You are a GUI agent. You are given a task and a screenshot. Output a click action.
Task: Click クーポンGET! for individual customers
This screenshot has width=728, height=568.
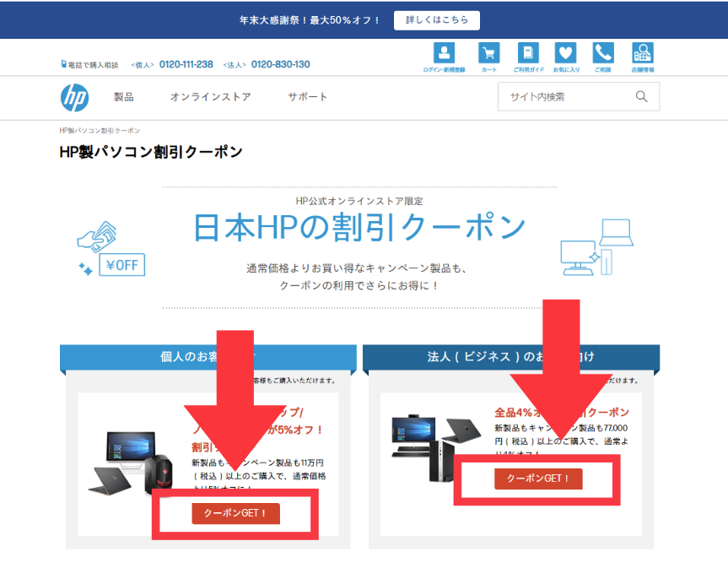pyautogui.click(x=235, y=513)
